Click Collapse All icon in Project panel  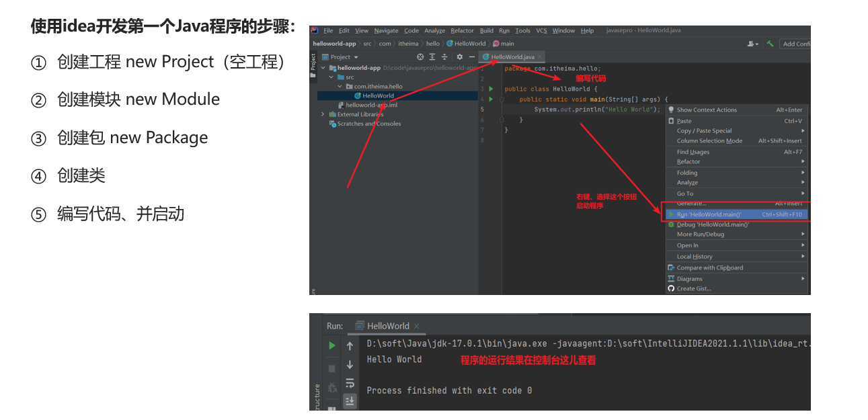pyautogui.click(x=444, y=57)
